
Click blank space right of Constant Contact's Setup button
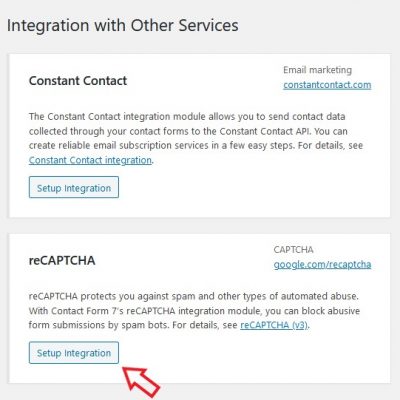pos(253,187)
